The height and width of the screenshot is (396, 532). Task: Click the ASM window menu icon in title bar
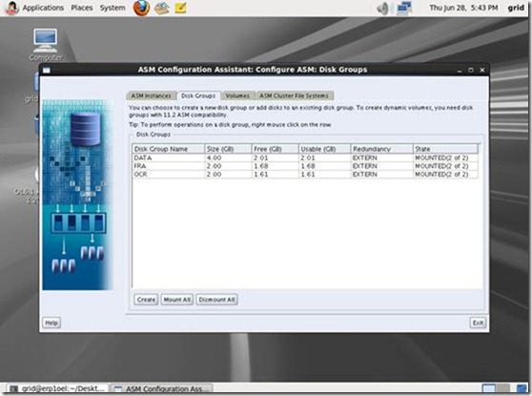[x=47, y=71]
